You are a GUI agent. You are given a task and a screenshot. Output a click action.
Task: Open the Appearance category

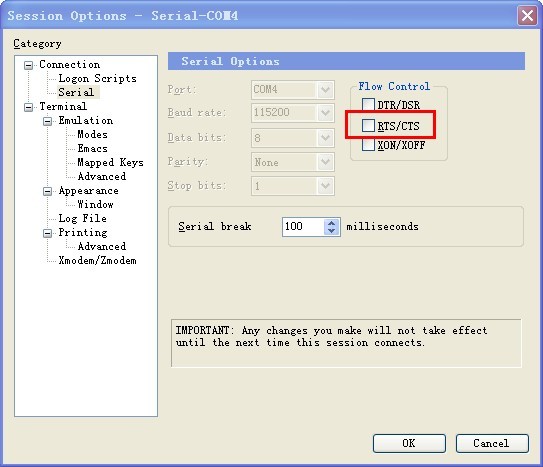point(88,190)
